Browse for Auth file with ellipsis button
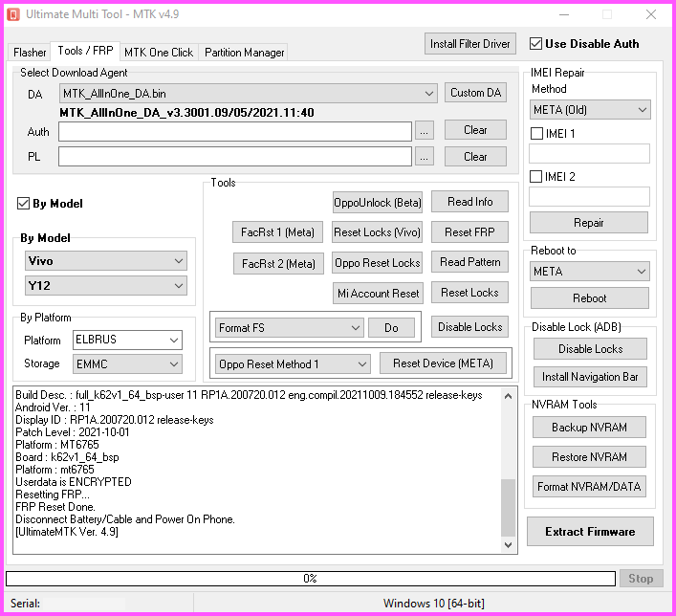 tap(424, 132)
